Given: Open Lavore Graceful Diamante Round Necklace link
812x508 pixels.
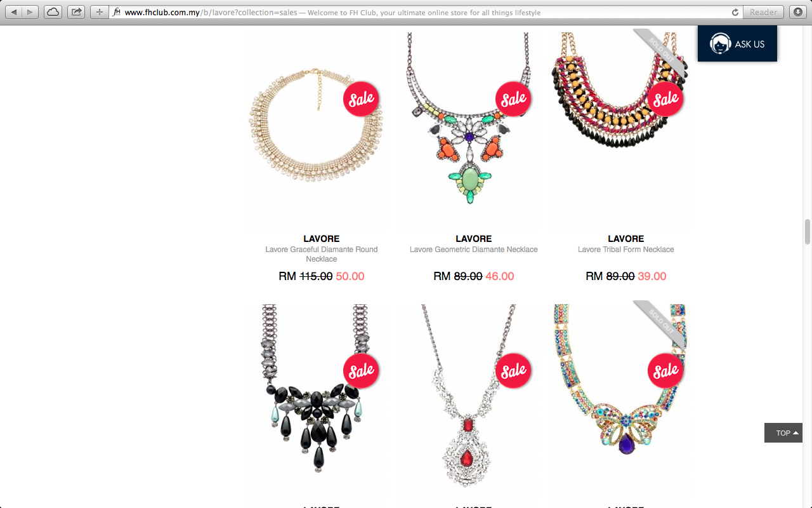Looking at the screenshot, I should point(322,254).
